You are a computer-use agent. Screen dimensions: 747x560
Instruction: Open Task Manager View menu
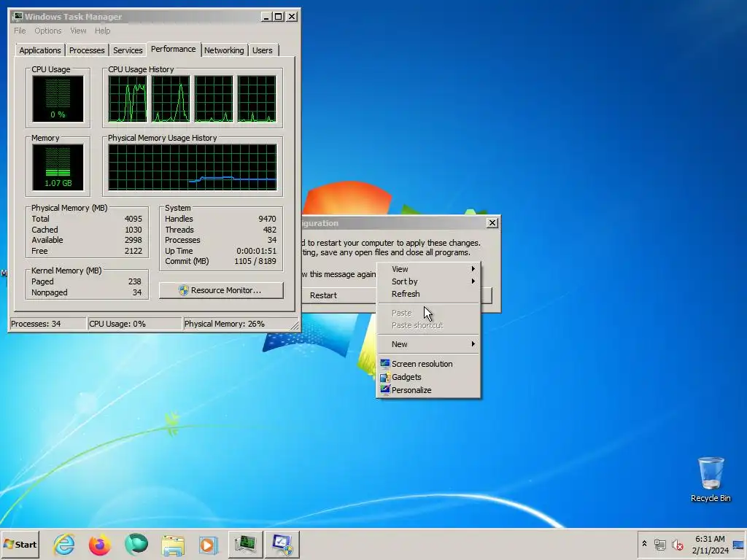(x=78, y=31)
